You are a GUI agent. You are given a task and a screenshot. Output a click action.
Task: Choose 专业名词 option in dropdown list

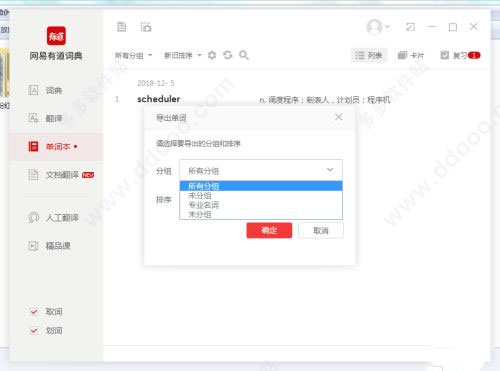pos(261,205)
